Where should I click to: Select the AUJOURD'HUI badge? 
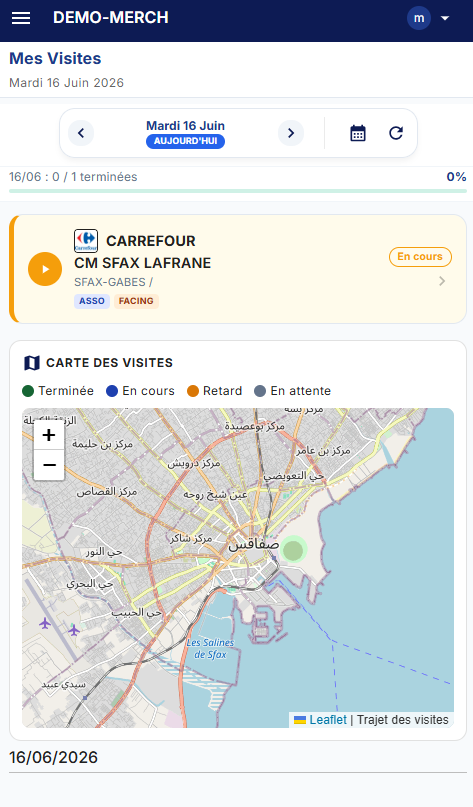coord(185,142)
